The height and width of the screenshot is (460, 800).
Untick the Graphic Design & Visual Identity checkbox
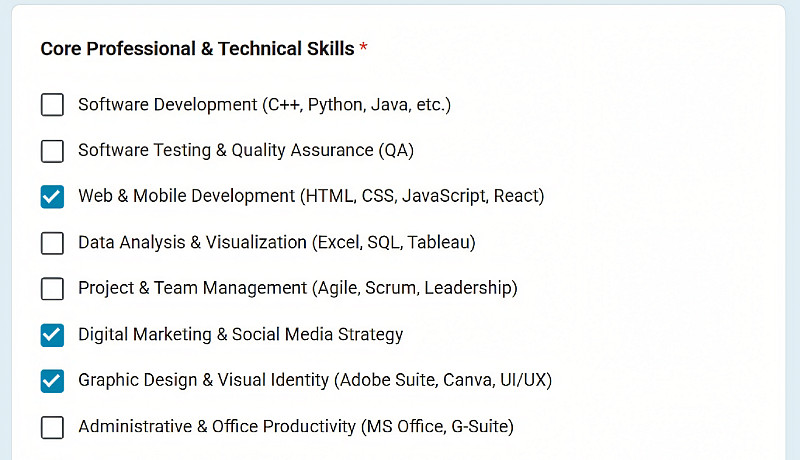(52, 381)
